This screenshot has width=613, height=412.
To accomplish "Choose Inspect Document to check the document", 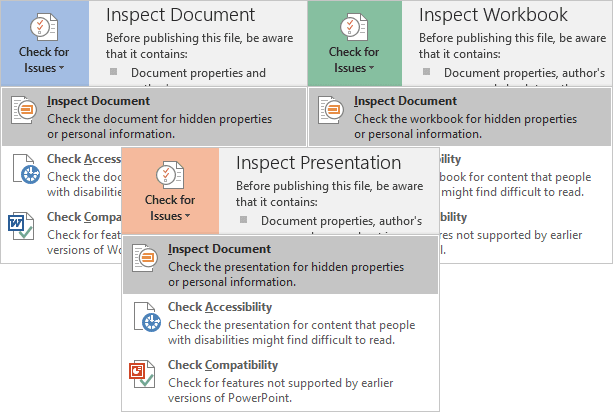I will (x=154, y=117).
